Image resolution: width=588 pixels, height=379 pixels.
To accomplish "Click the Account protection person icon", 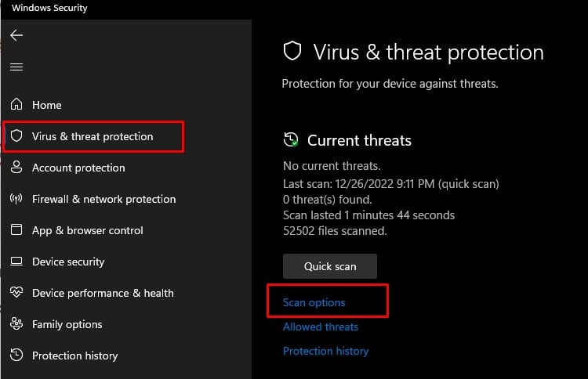I will [16, 168].
